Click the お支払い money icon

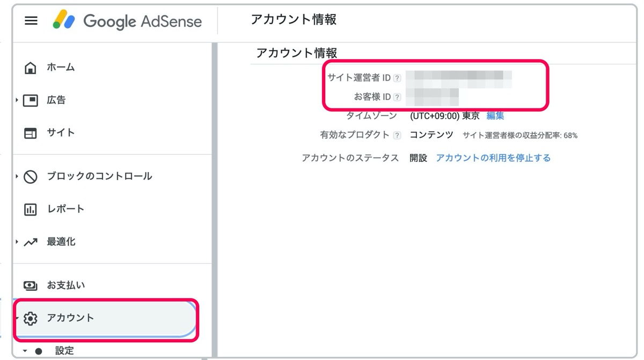(x=31, y=286)
